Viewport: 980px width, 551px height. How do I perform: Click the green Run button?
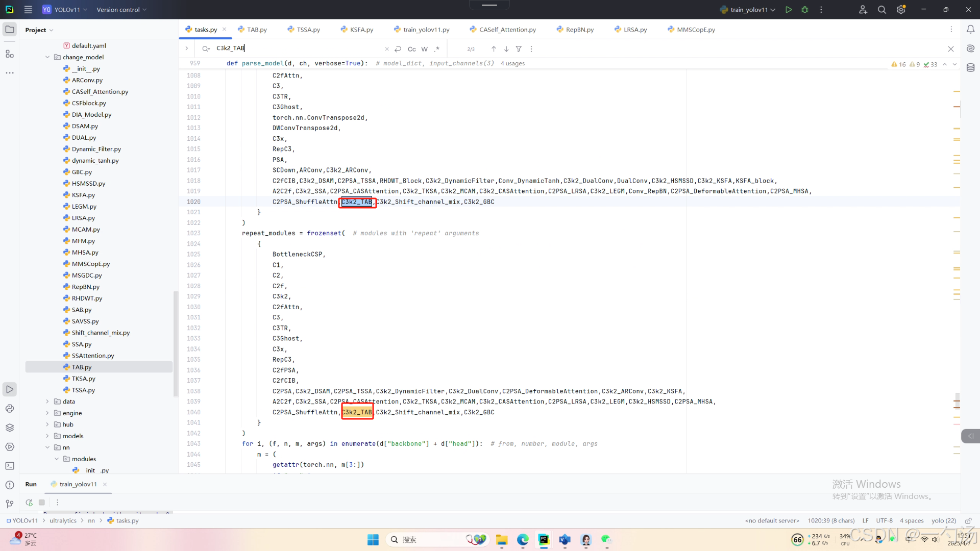point(789,10)
